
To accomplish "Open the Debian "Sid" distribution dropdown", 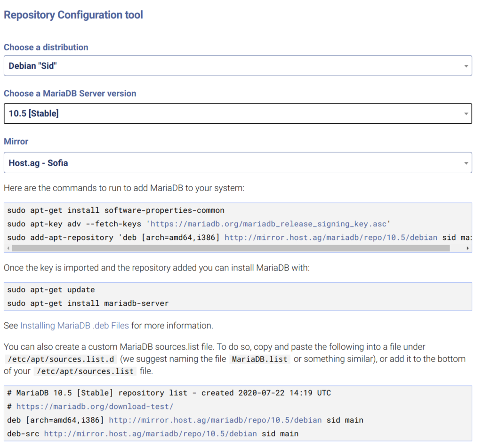I will [238, 66].
